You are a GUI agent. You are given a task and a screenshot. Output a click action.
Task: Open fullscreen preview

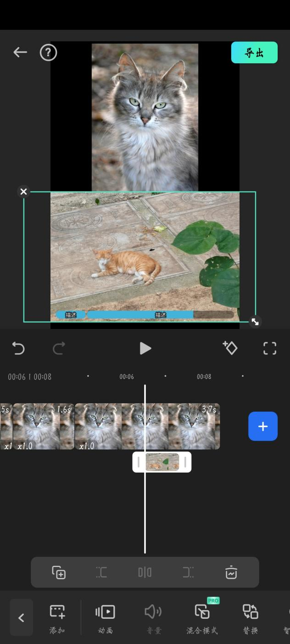[x=270, y=348]
